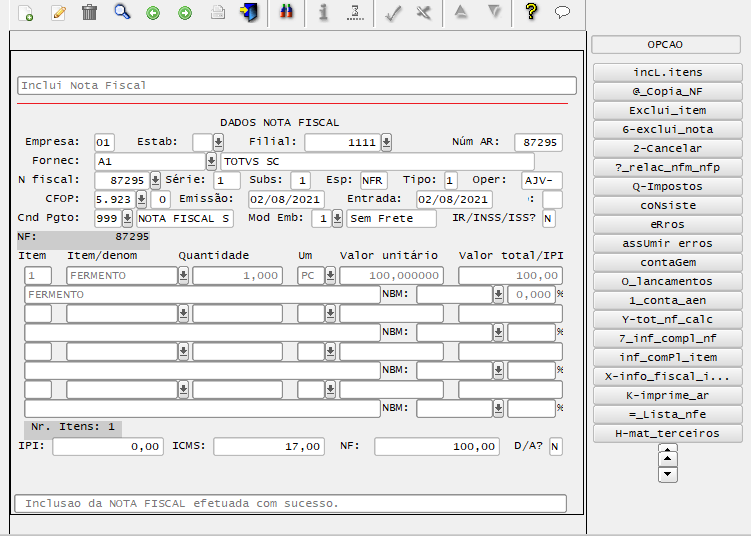Screen dimensions: 751x542
Task: Click the Y-tot_nf_calc option
Action: pos(668,319)
